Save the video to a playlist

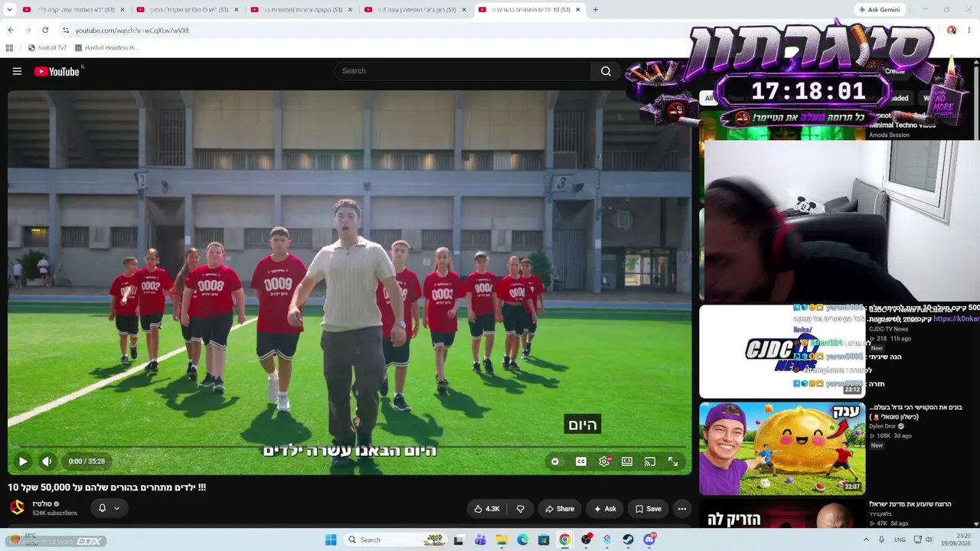(648, 509)
